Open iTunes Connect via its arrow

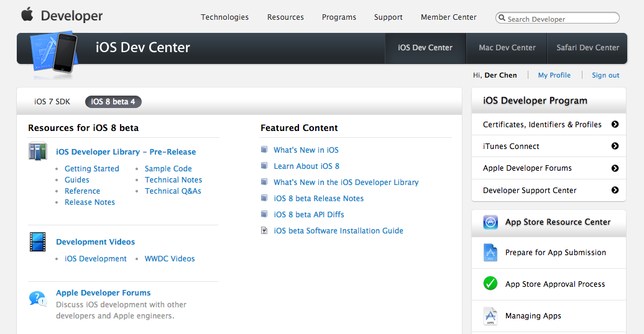coord(615,147)
